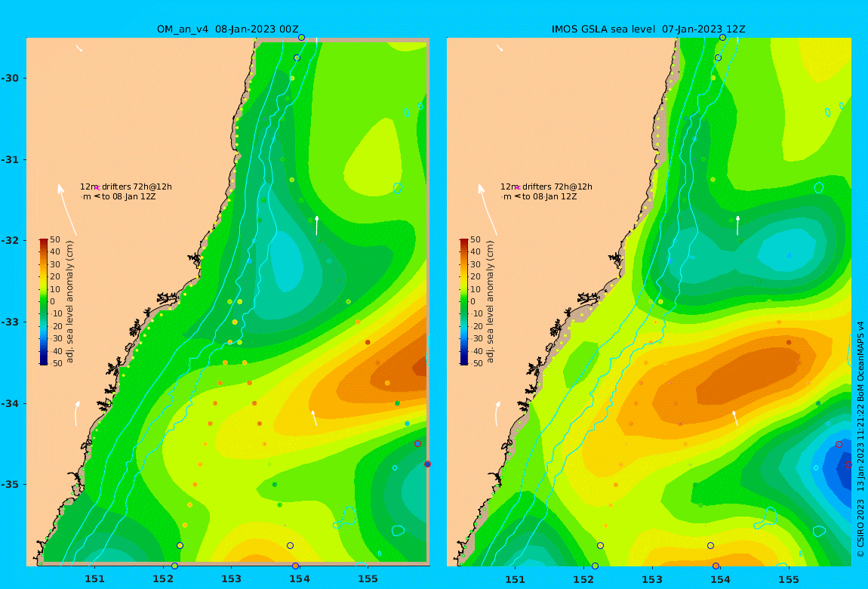Click longitude label 152 under right map
Screen dimensions: 868x589
click(x=583, y=579)
